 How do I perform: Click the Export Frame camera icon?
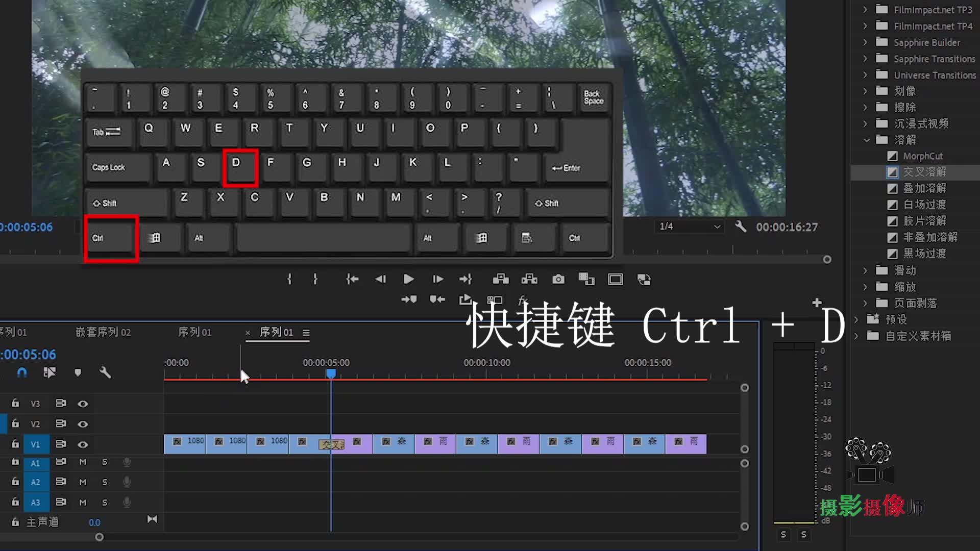(x=558, y=279)
